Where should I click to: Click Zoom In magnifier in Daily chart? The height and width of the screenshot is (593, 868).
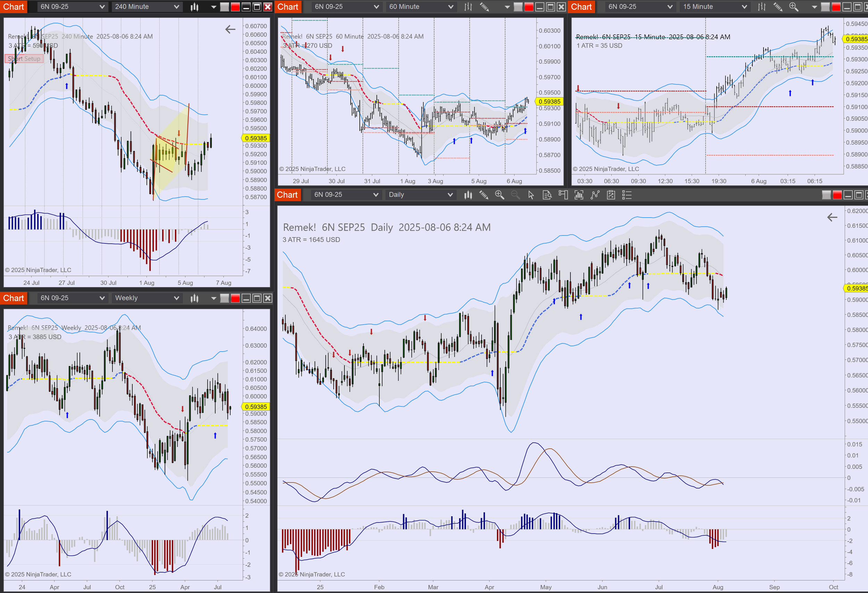click(499, 195)
